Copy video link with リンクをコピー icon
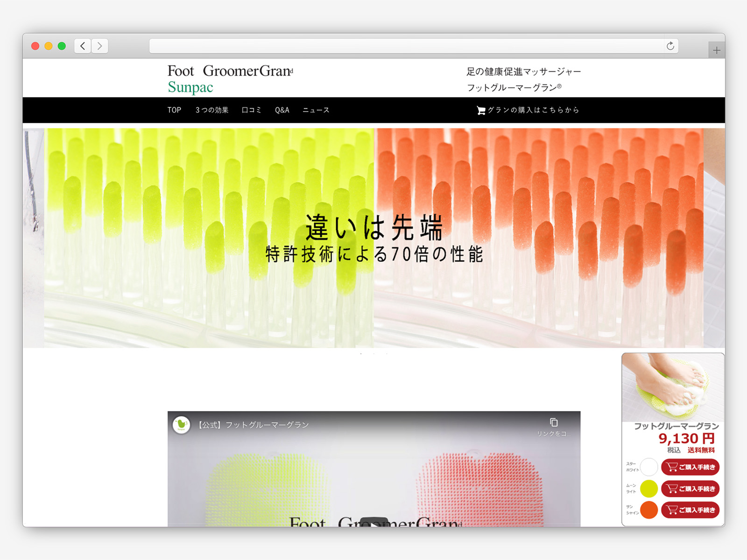Image resolution: width=747 pixels, height=560 pixels. [554, 427]
